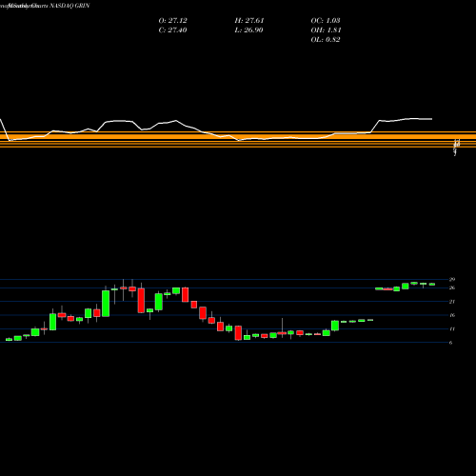The width and height of the screenshot is (476, 476).
Task: Click the low price value L: 26.90
Action: (x=249, y=30)
